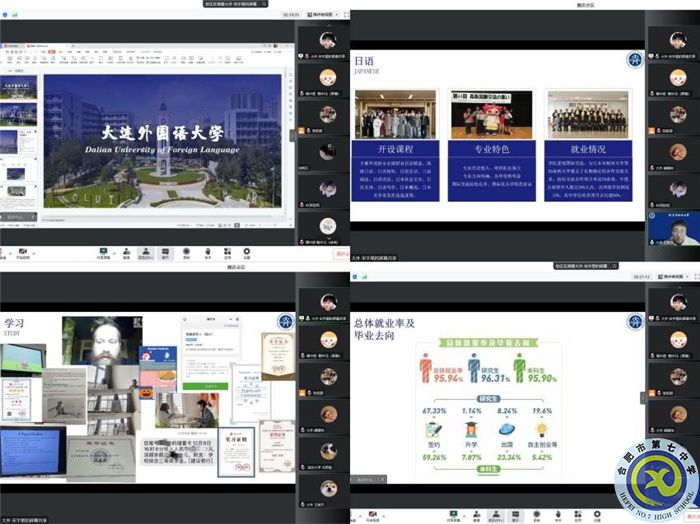Image resolution: width=700 pixels, height=524 pixels.
Task: Open Settings gear in top-left meeting toolbar
Action: click(247, 252)
